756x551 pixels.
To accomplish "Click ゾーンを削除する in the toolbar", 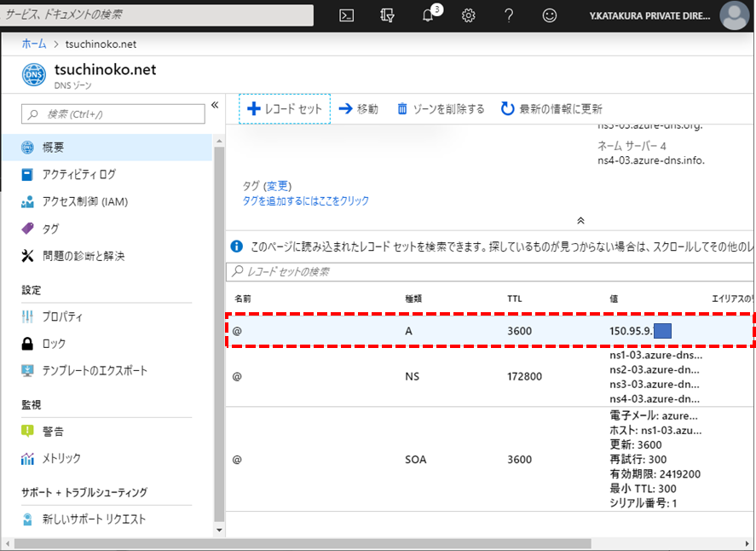I will (441, 109).
